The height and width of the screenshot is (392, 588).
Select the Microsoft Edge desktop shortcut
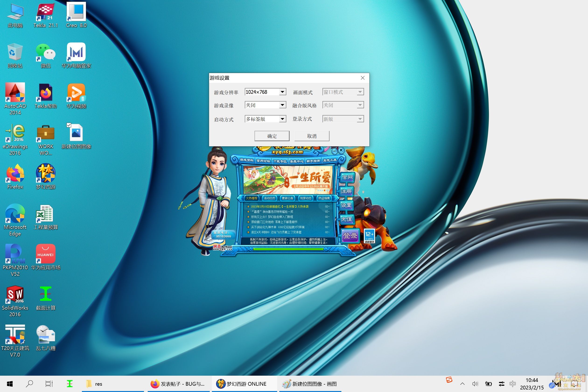pyautogui.click(x=15, y=220)
